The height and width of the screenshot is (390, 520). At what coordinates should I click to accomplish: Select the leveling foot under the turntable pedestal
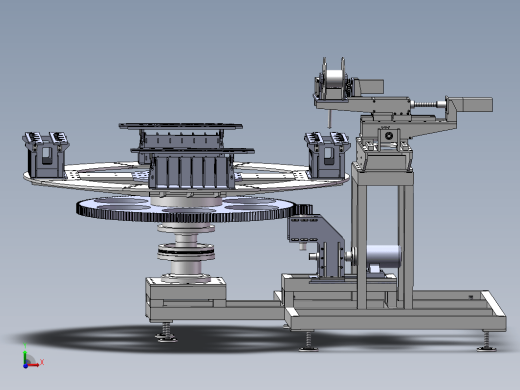(167, 332)
